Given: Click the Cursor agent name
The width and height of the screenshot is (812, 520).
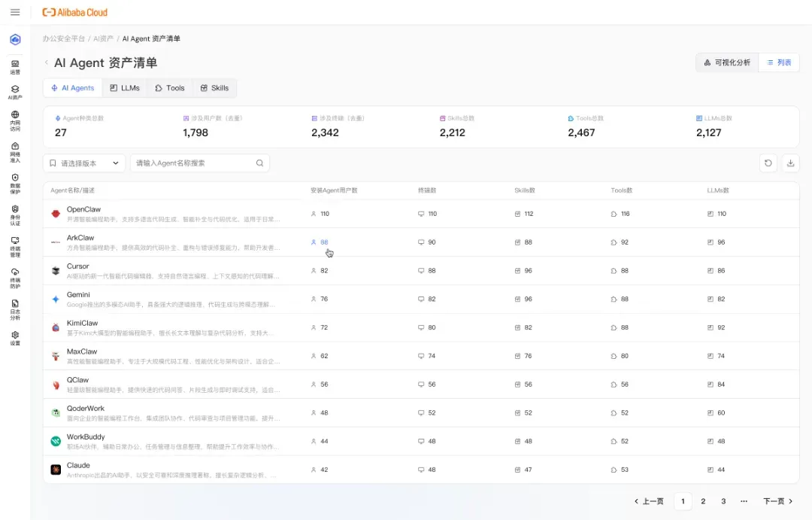Looking at the screenshot, I should pyautogui.click(x=77, y=266).
